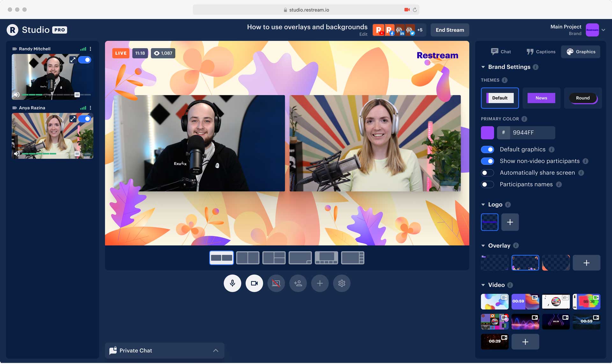The height and width of the screenshot is (364, 612).
Task: Enable Participants names toggle
Action: point(487,184)
